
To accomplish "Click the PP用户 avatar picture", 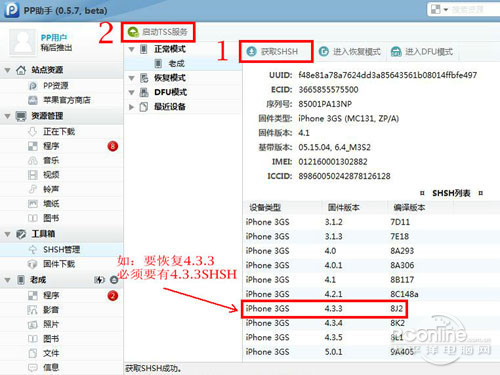I will tap(22, 42).
